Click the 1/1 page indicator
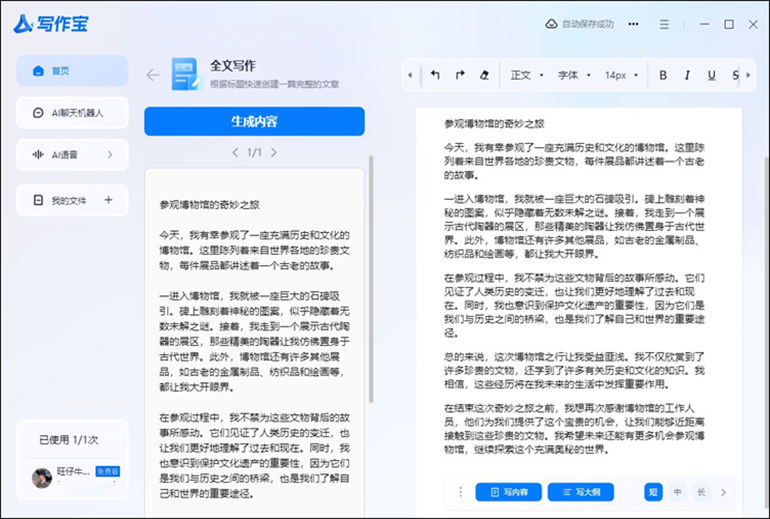This screenshot has width=770, height=519. click(x=254, y=152)
